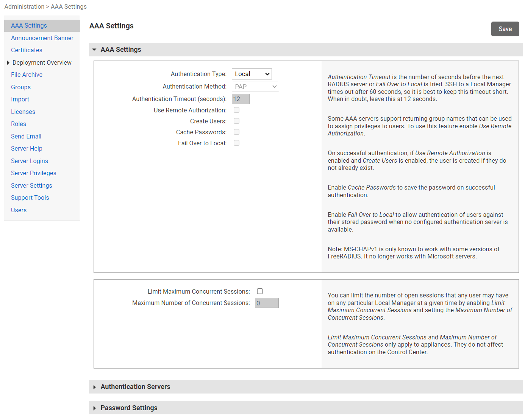
Task: Collapse the AAA Settings section
Action: (x=94, y=50)
